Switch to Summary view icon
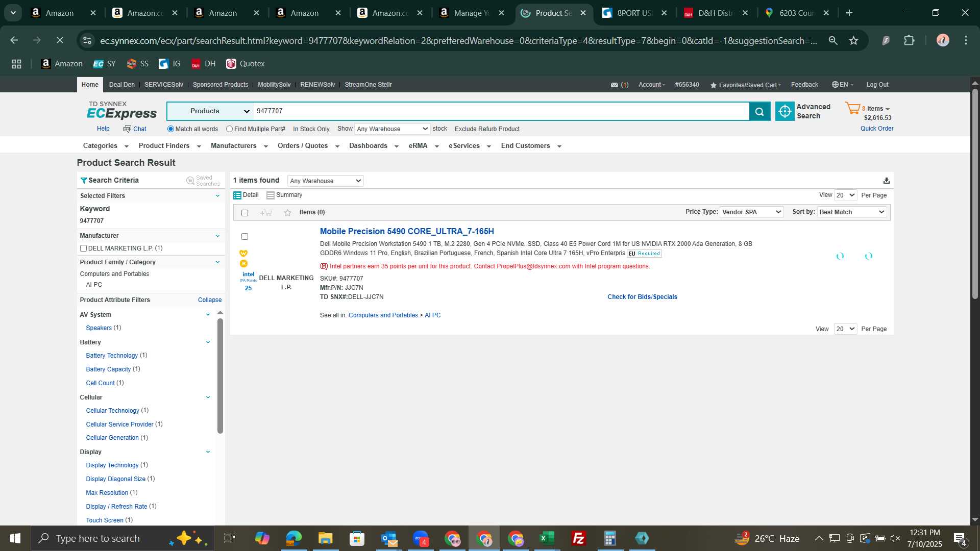 (271, 195)
